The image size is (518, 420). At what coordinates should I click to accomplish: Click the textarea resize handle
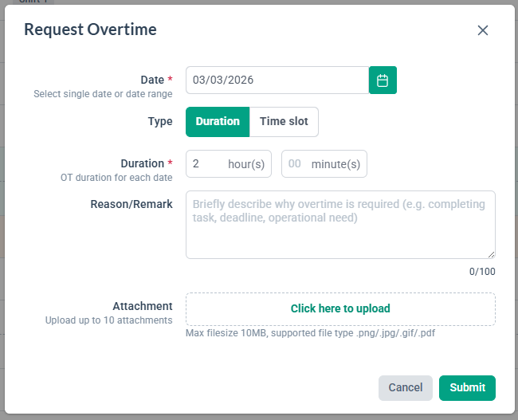point(491,254)
